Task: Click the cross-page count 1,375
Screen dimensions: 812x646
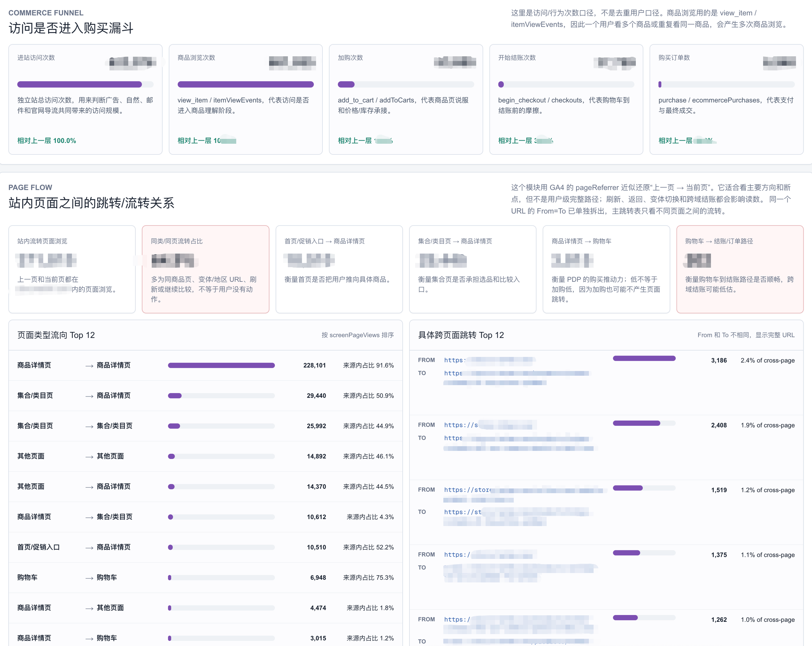Action: (x=719, y=555)
